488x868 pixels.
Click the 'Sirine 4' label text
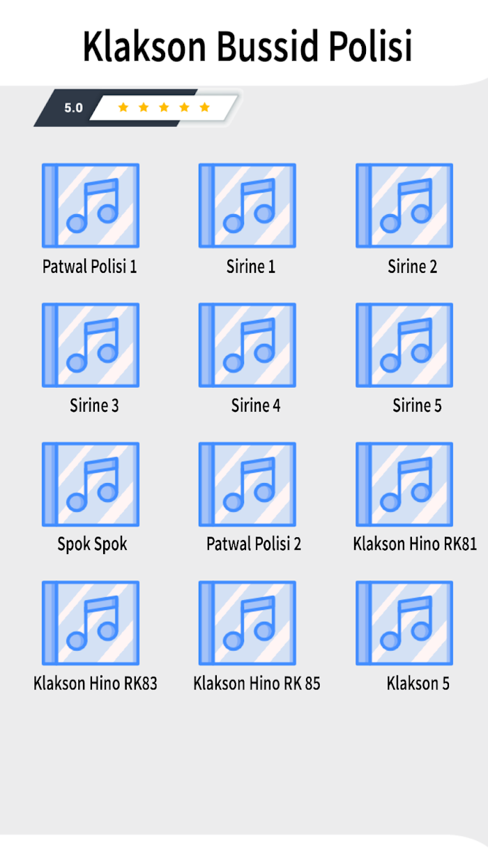[x=256, y=405]
